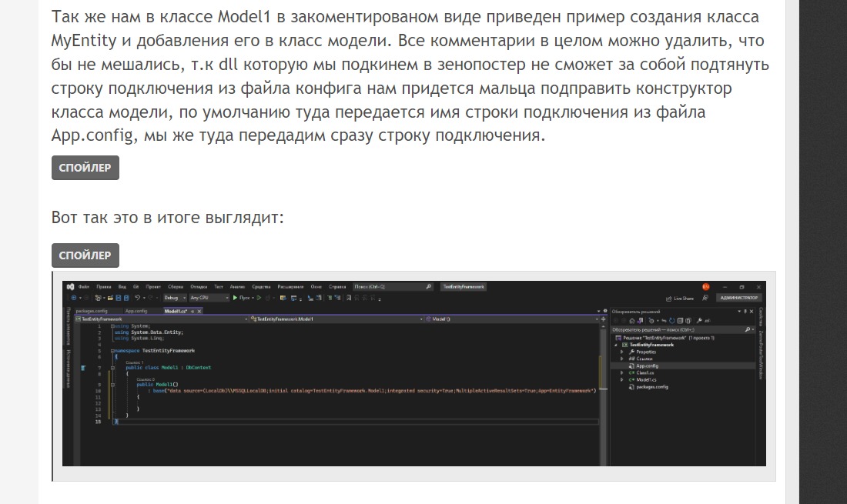Viewport: 847px width, 504px height.
Task: Toggle the second СПОЙЛЕР button above the image
Action: coord(85,255)
